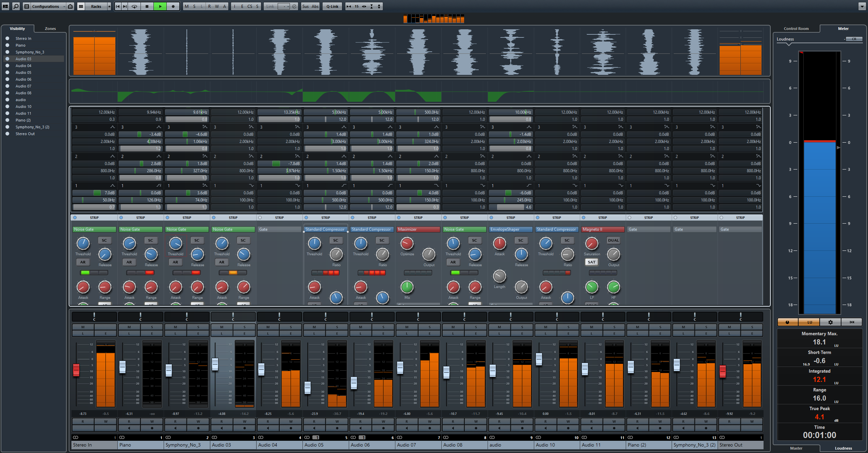Click the Stop playback button
The image size is (868, 453).
[x=148, y=6]
